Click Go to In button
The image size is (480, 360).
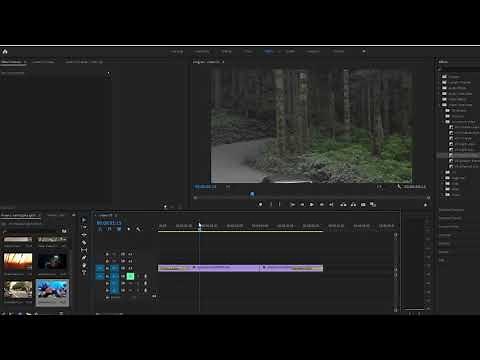tap(292, 204)
